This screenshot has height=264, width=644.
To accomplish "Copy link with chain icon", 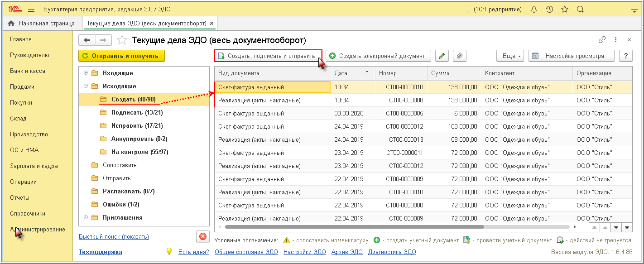I will tap(602, 40).
